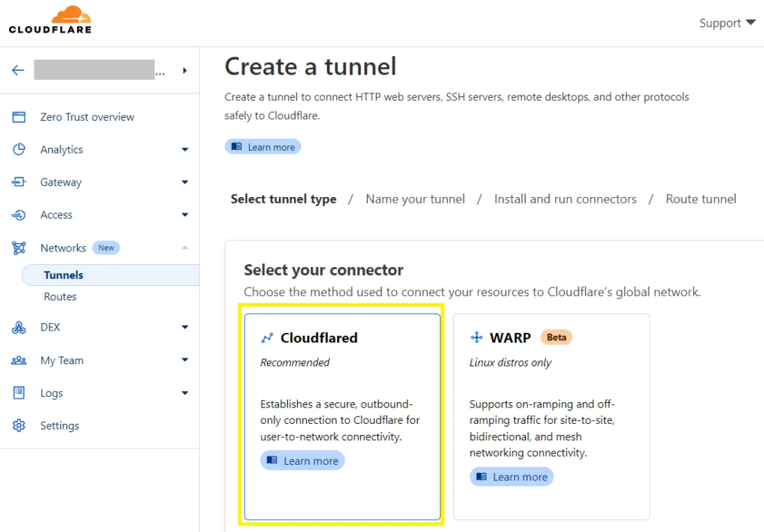Click the redacted account name
Image resolution: width=764 pixels, height=532 pixels.
tap(95, 69)
